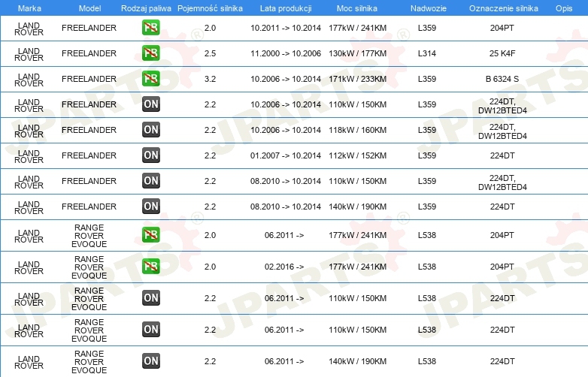Select the Lata produkcji column header
This screenshot has height=377, width=588.
(286, 8)
